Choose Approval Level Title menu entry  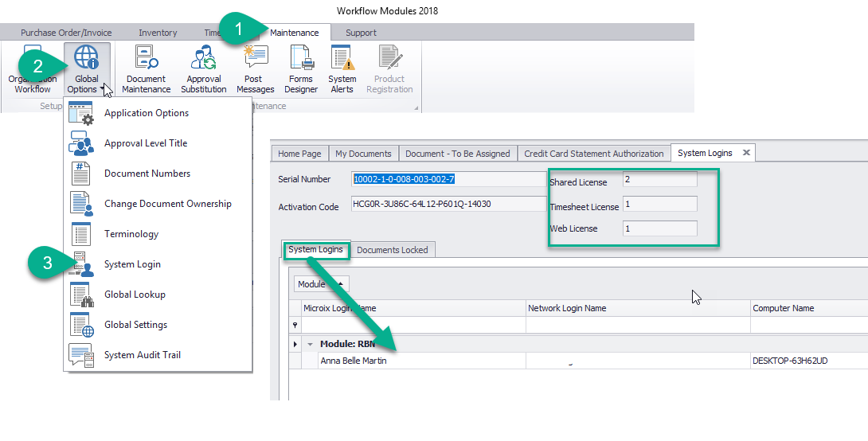point(146,143)
